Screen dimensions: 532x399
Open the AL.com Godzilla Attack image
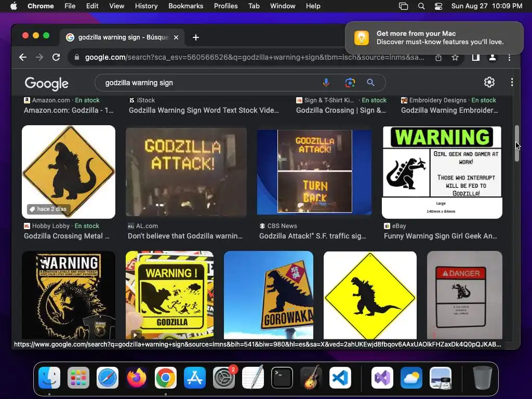[186, 171]
